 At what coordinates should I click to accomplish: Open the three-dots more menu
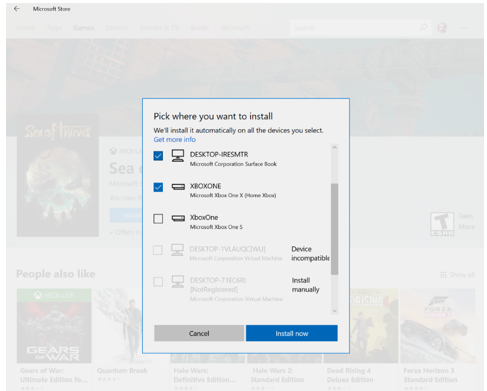(x=464, y=28)
